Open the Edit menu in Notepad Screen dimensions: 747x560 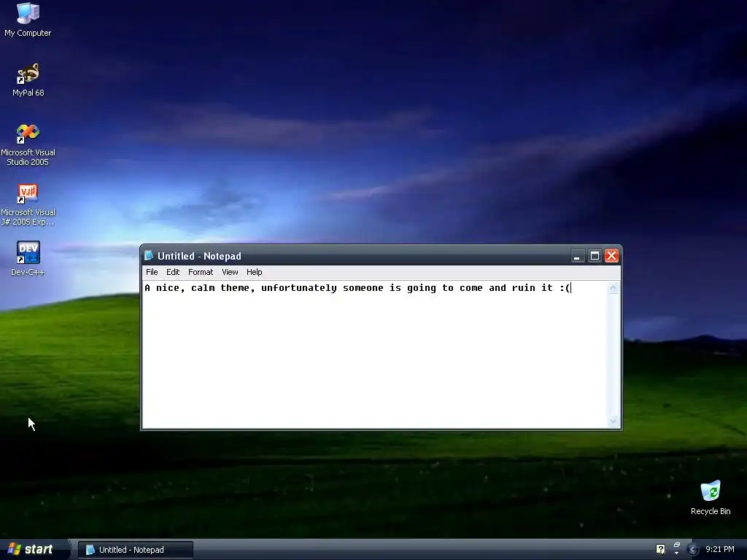pos(173,272)
